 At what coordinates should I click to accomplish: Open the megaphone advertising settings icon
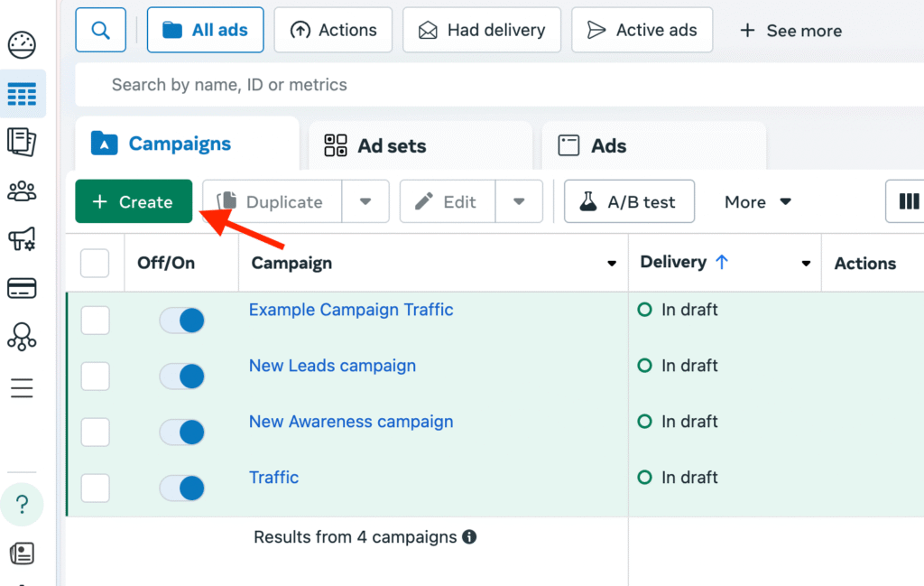point(22,239)
